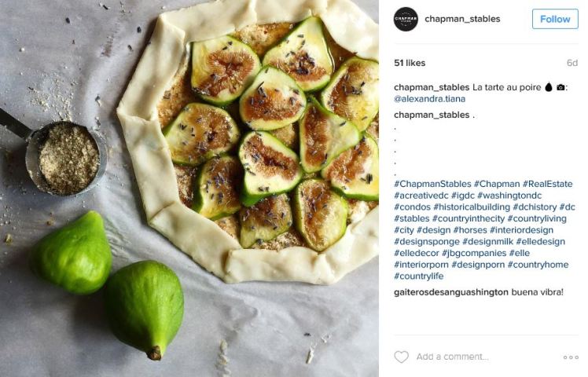Screen dimensions: 588x377
Task: Open the @alexandra.tiana profile link
Action: pyautogui.click(x=430, y=99)
